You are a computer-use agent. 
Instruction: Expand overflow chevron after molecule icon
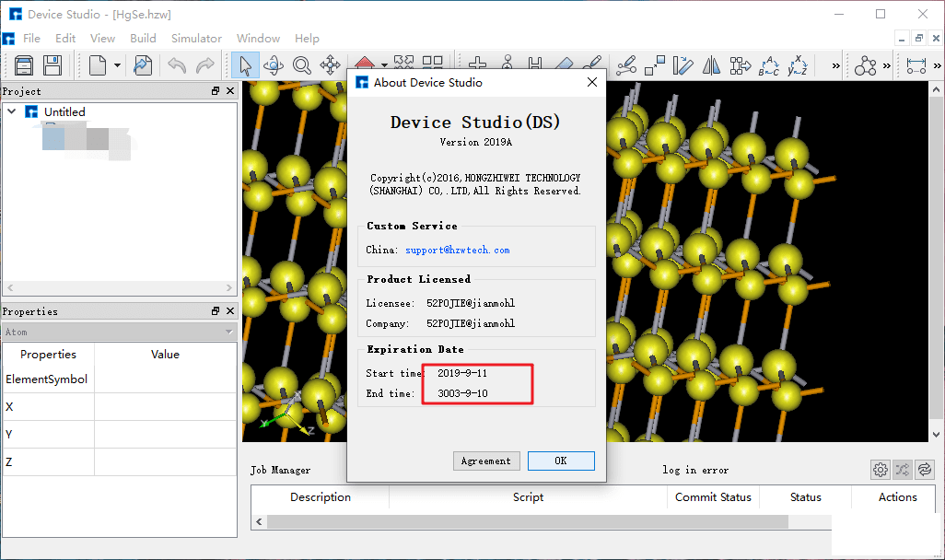tap(887, 65)
